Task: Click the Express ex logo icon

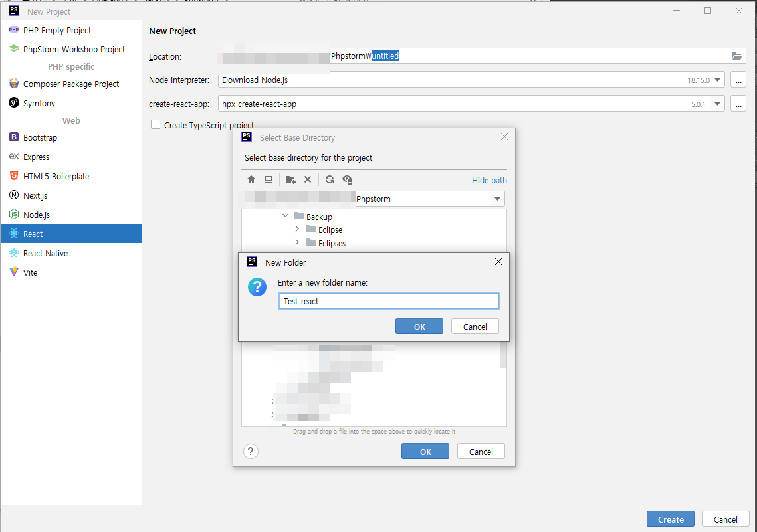Action: (x=14, y=156)
